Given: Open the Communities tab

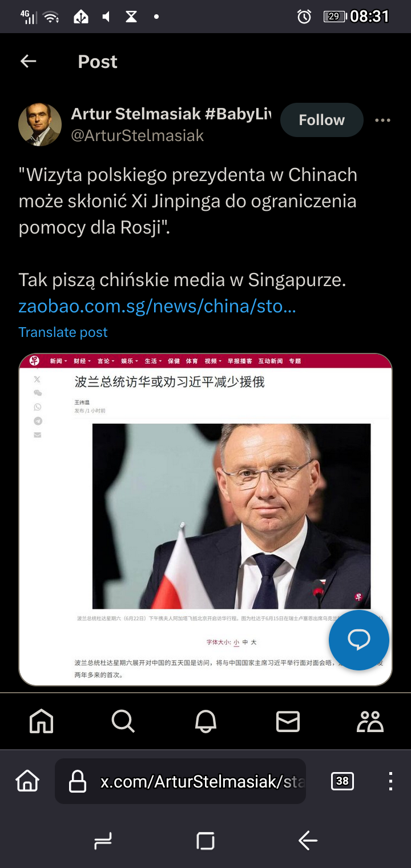Looking at the screenshot, I should (x=370, y=721).
